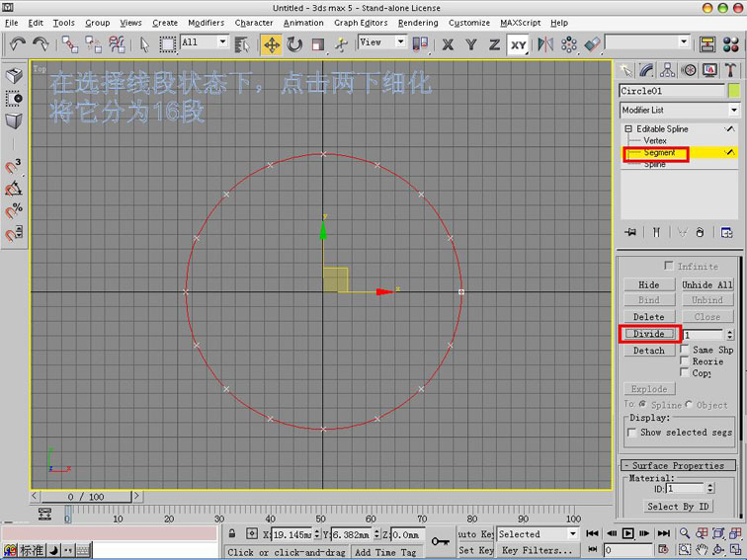This screenshot has height=560, width=747.
Task: Switch to the Modify command panel
Action: 646,71
